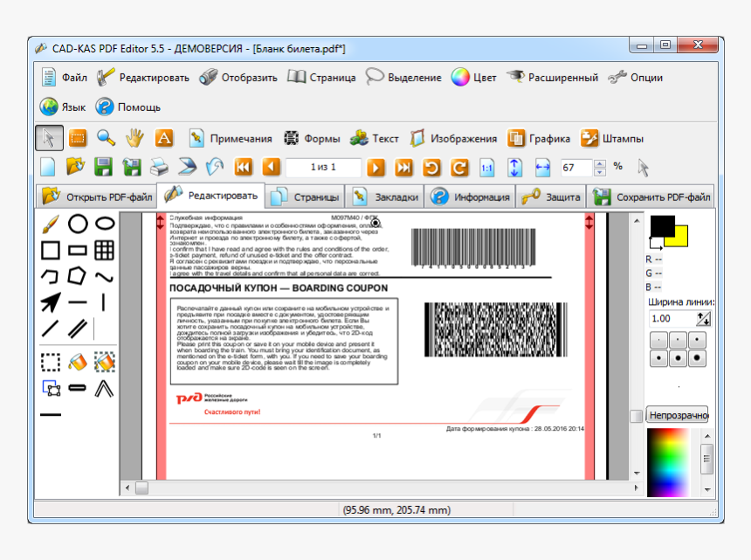
Task: Select the double parallel line tool
Action: point(78,328)
